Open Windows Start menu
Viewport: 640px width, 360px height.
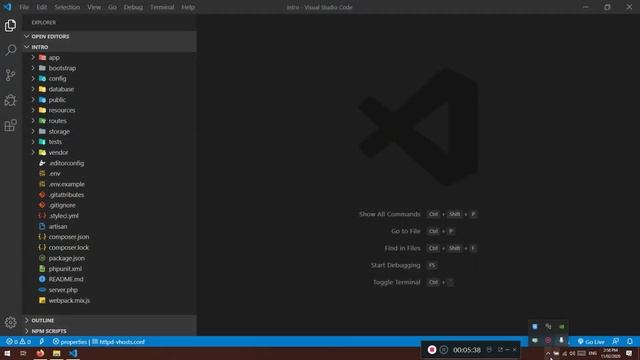pyautogui.click(x=7, y=353)
